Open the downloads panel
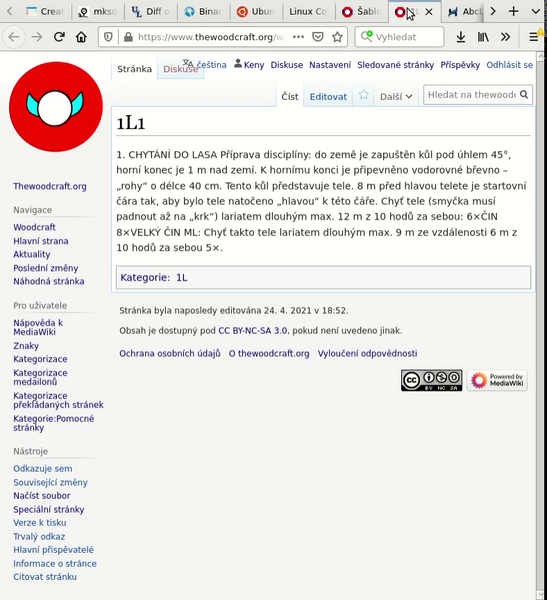 click(461, 37)
